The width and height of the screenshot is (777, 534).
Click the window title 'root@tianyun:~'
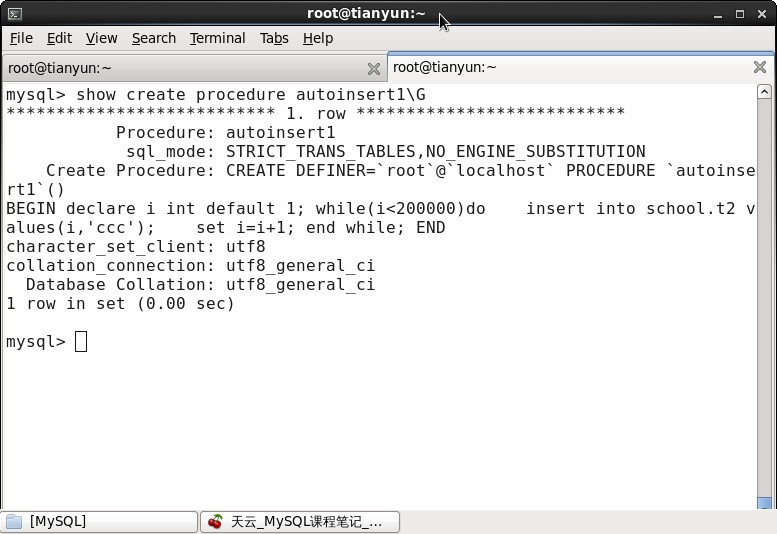(366, 13)
